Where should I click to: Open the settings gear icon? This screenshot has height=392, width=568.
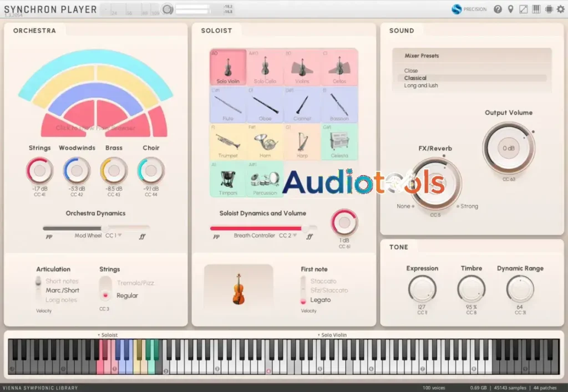pyautogui.click(x=561, y=9)
